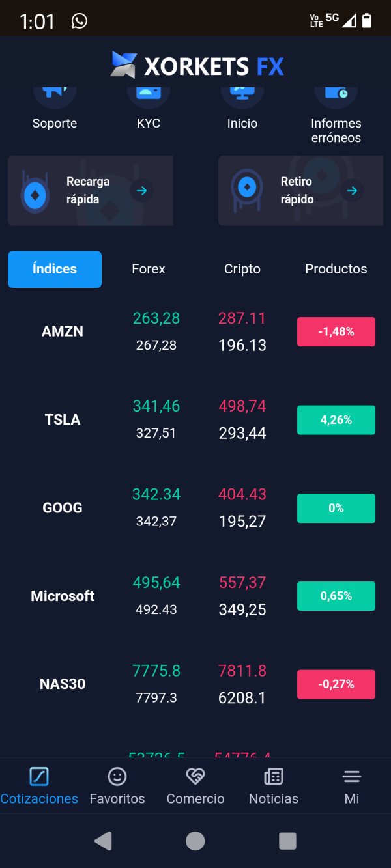Viewport: 391px width, 868px height.
Task: Open Informes erróneos icon
Action: 336,96
